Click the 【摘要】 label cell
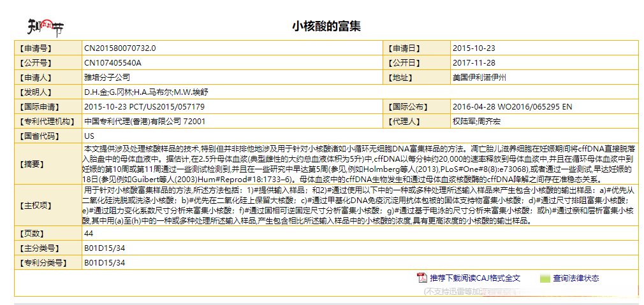Image resolution: width=644 pixels, height=305 pixels. click(x=48, y=164)
